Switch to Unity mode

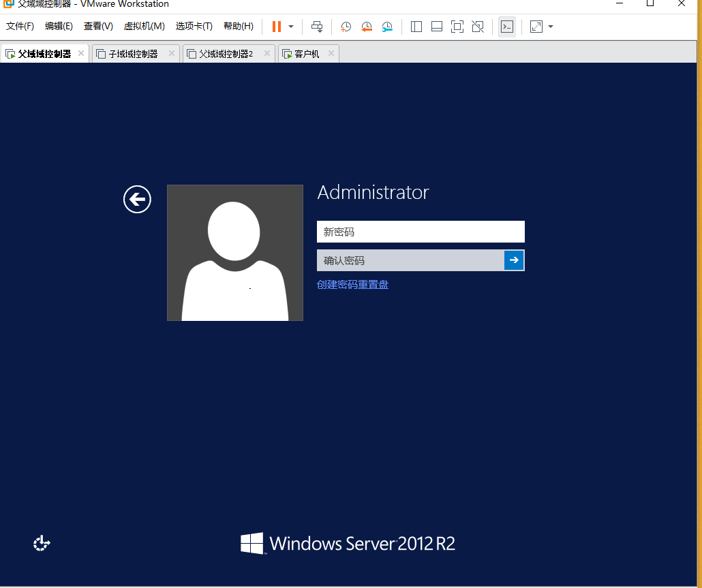(x=478, y=27)
